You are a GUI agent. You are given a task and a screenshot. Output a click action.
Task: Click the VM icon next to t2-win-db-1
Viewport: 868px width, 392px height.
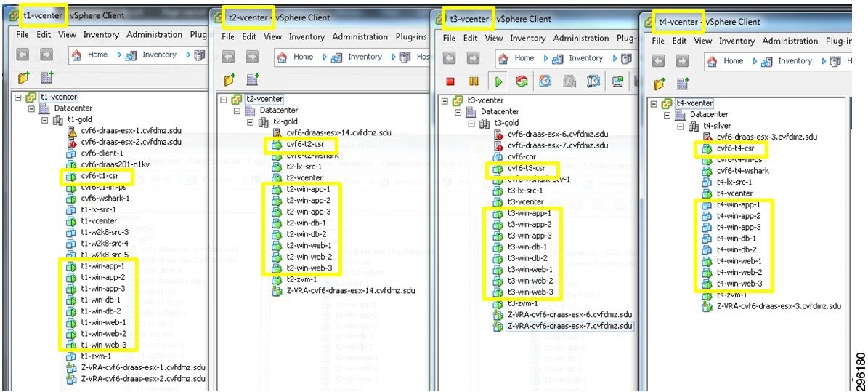(277, 223)
